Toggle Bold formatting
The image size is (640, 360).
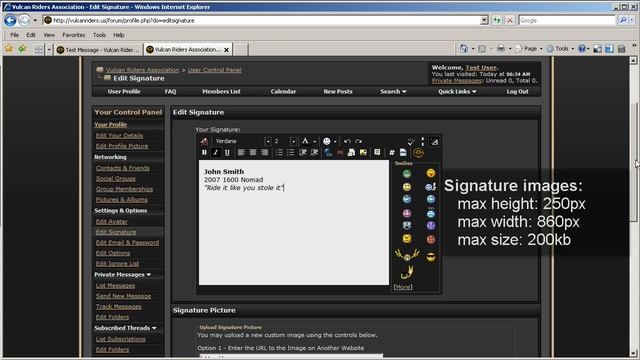click(x=204, y=153)
